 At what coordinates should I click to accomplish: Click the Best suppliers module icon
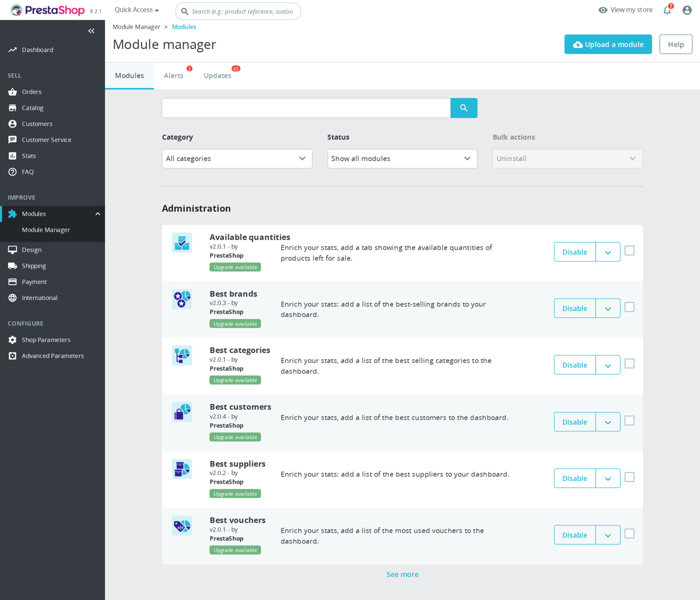(182, 469)
